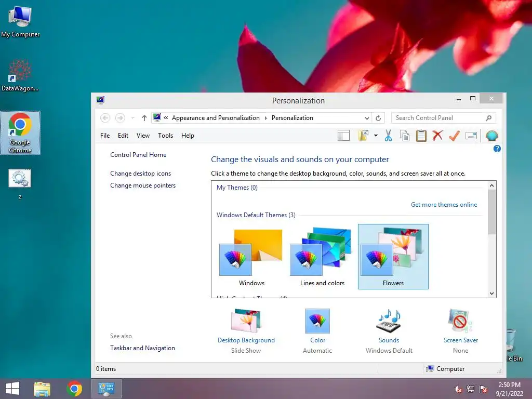Click the red X Delete toolbar icon
Screen dimensions: 532x399
[437, 136]
